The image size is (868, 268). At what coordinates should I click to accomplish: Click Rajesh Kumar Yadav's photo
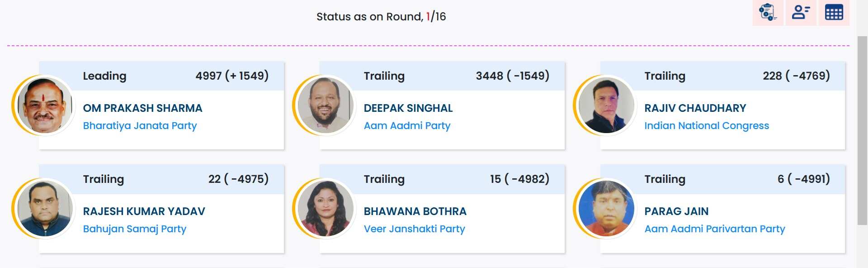click(45, 208)
